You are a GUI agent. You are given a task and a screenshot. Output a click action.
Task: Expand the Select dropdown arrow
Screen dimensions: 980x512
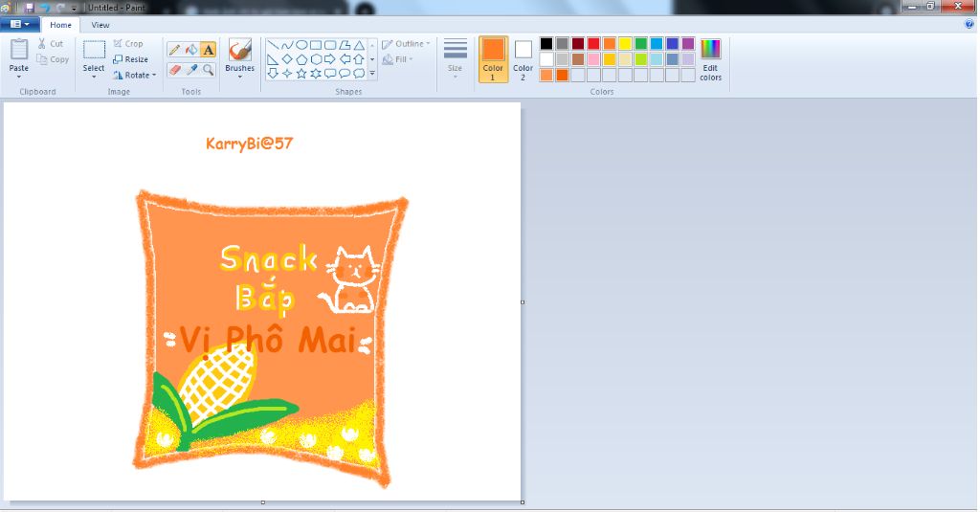pyautogui.click(x=94, y=77)
